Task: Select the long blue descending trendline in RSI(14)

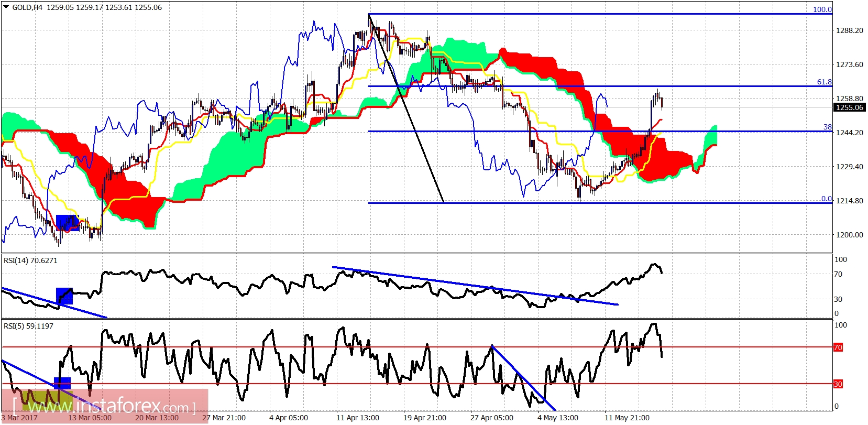Action: pos(475,286)
